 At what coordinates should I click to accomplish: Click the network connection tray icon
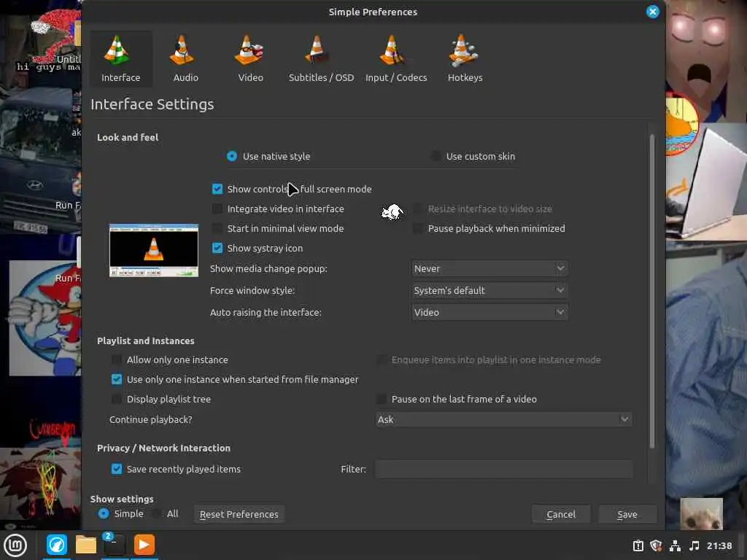click(x=675, y=545)
